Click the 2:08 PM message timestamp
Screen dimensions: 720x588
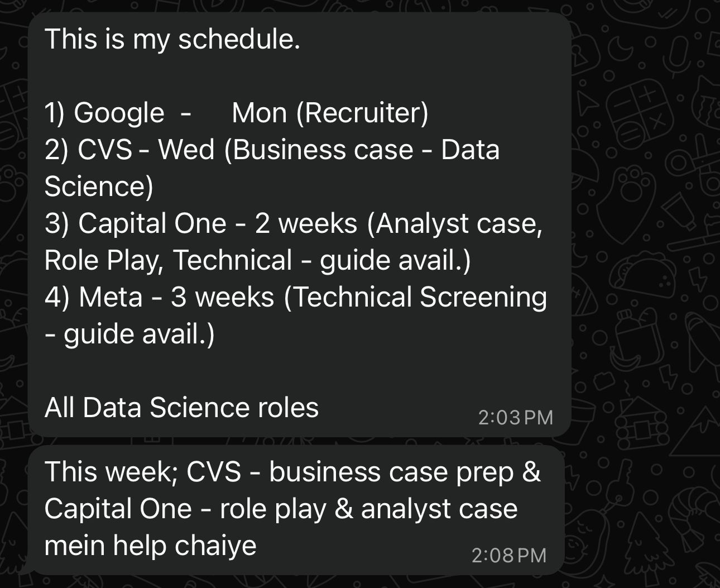[508, 556]
